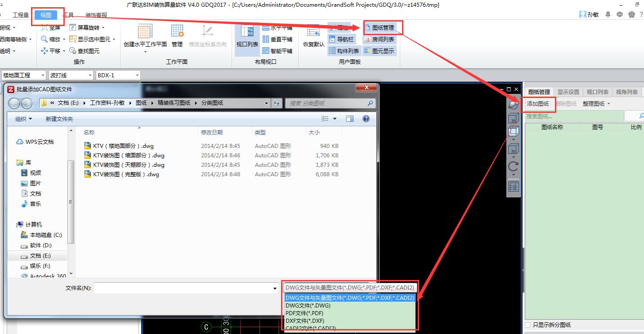Image resolution: width=644 pixels, height=334 pixels.
Task: Click the 搜索 分类图纸 search box
Action: [330, 103]
